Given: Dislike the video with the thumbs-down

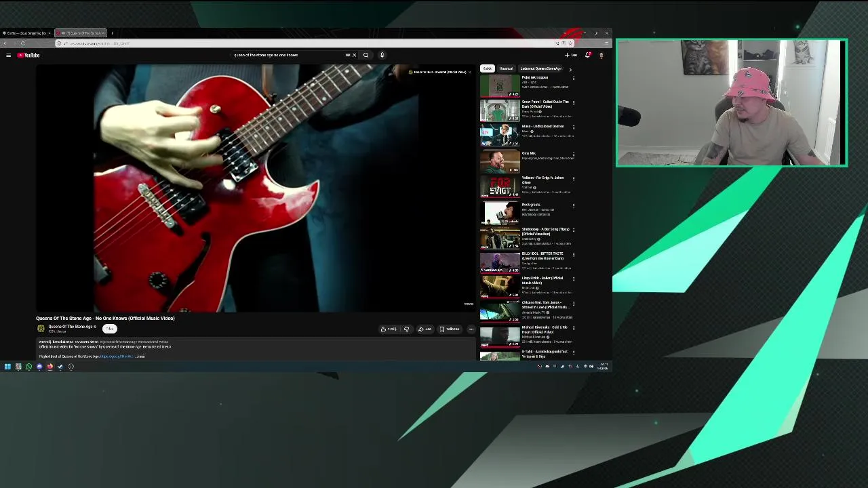Looking at the screenshot, I should (406, 329).
